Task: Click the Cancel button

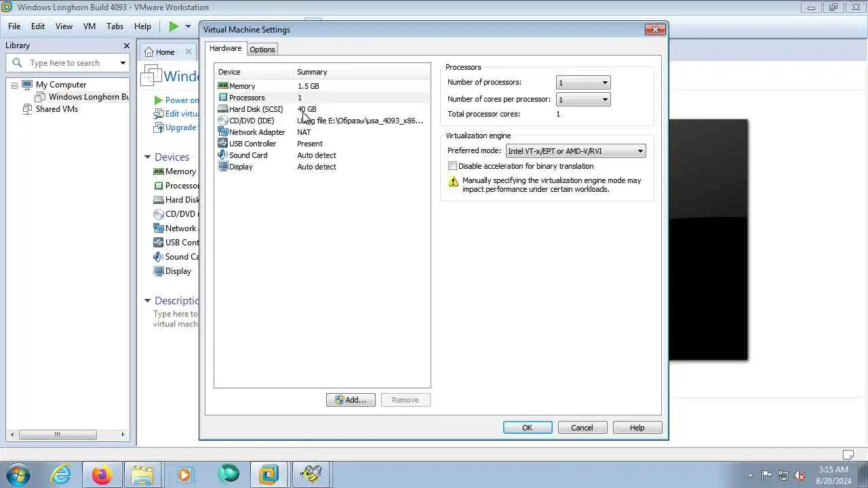Action: (x=582, y=428)
